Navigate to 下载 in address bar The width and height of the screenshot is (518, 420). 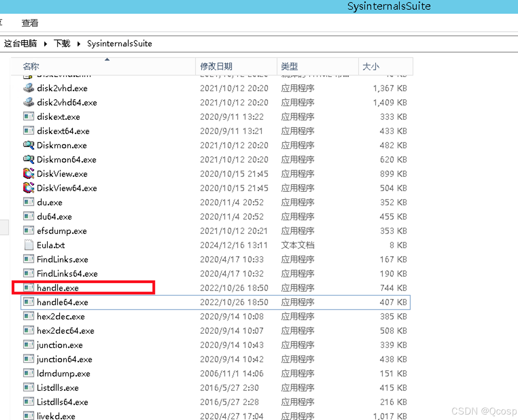[62, 43]
